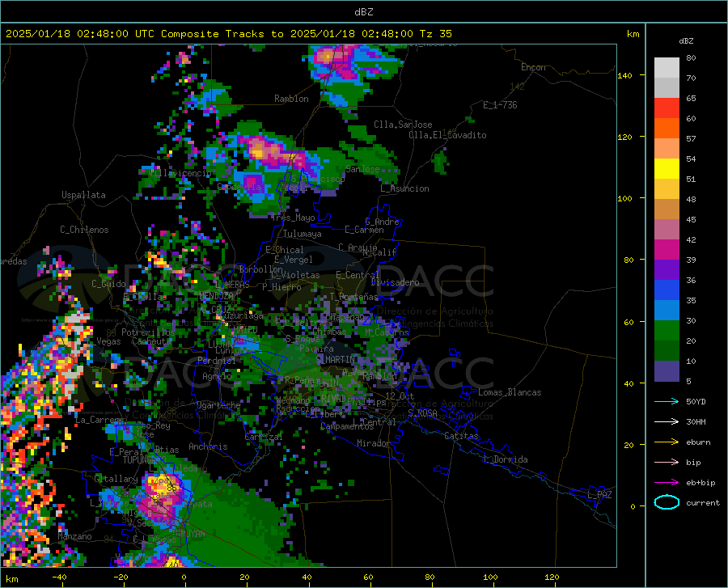
Task: Click the '100' km tick on right axis
Action: click(x=625, y=198)
